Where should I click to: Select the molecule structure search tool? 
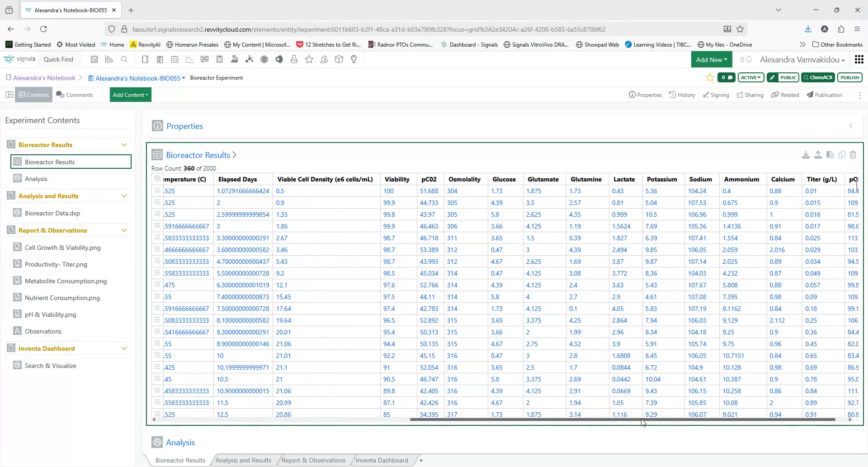[250, 59]
